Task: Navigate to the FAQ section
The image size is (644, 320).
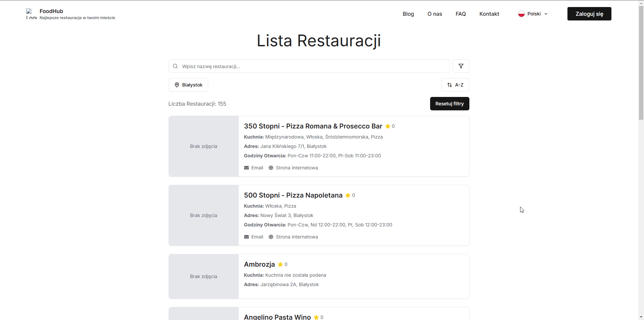Action: [x=460, y=14]
